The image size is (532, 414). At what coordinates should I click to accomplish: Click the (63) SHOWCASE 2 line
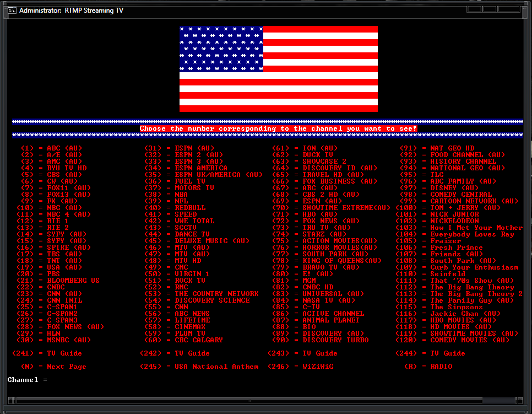coord(310,162)
